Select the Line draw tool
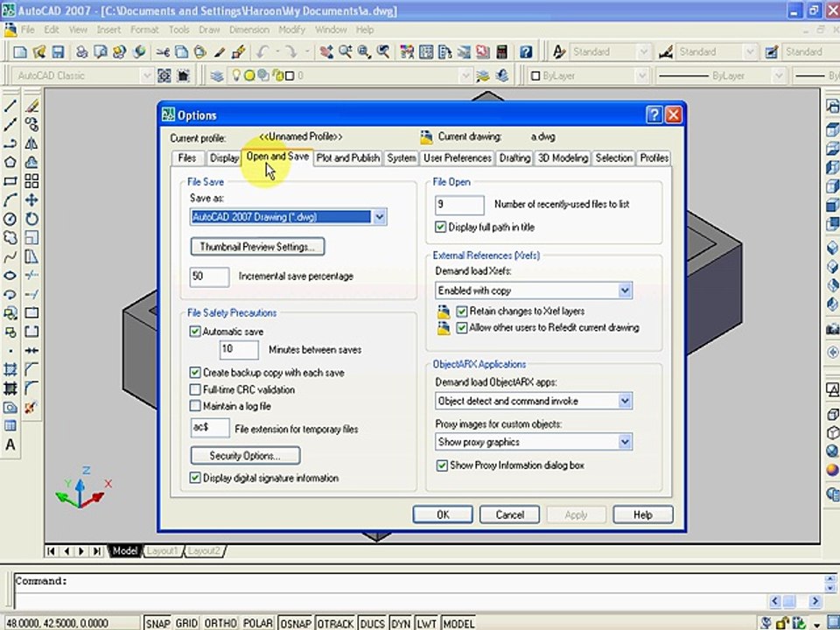 [10, 106]
